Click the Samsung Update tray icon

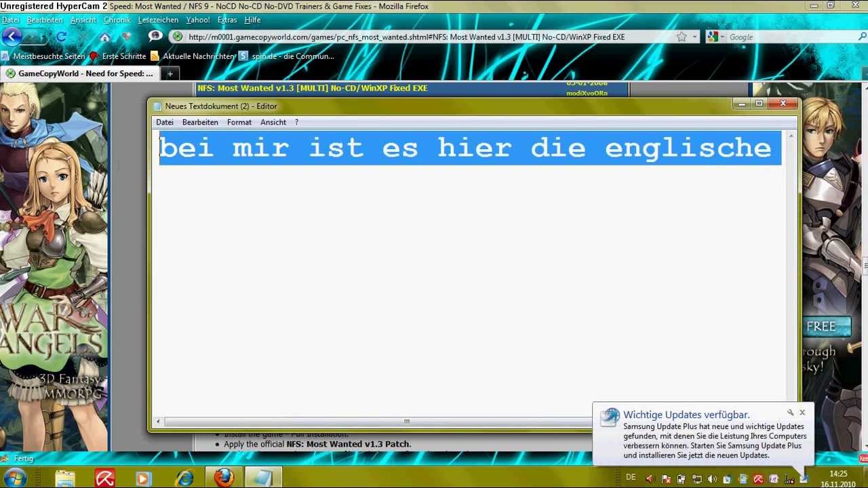click(804, 479)
